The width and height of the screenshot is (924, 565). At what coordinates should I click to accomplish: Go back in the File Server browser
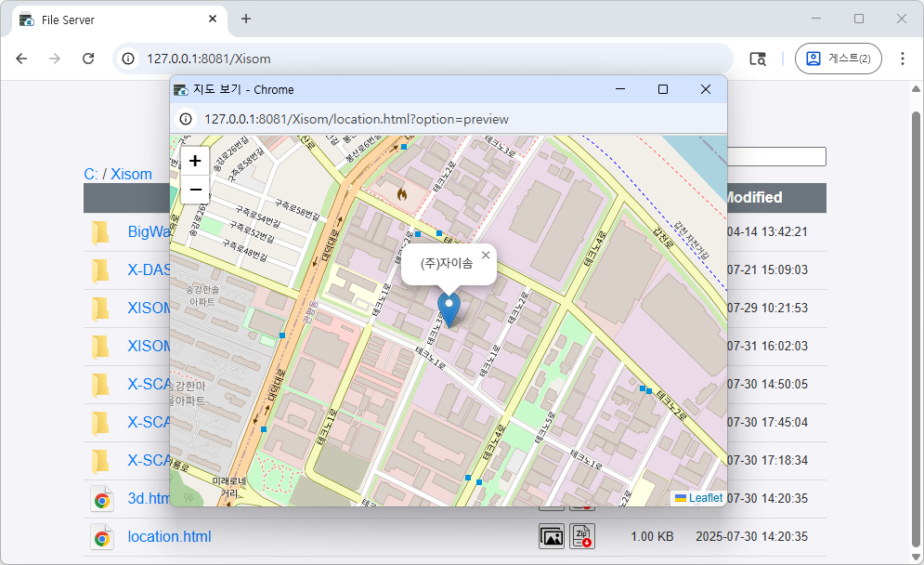pyautogui.click(x=21, y=59)
